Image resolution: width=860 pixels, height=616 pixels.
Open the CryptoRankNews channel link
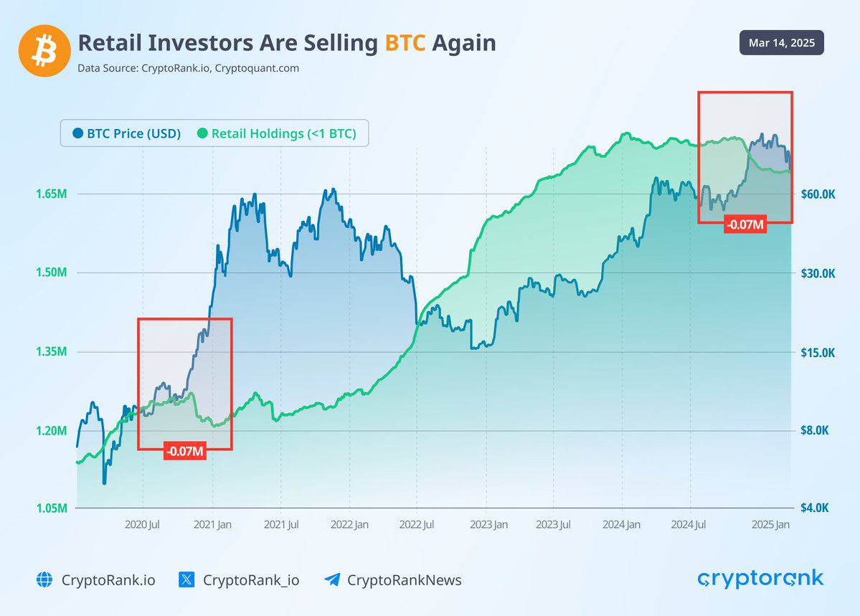(405, 580)
